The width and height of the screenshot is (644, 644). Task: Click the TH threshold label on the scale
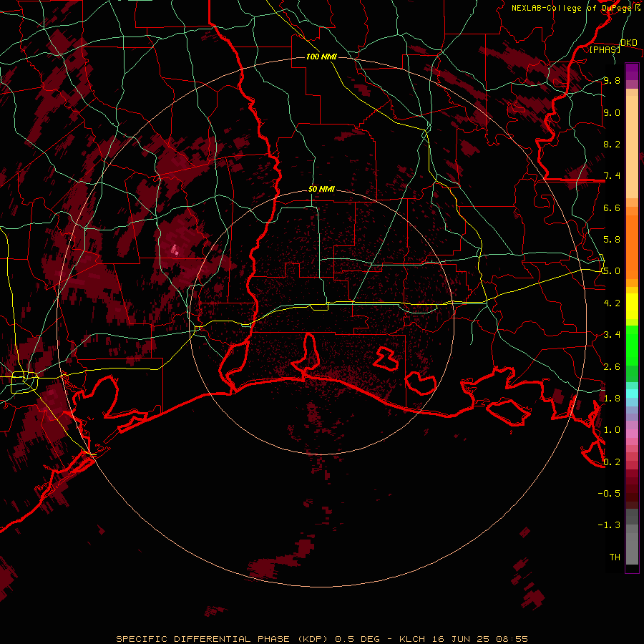coord(615,557)
